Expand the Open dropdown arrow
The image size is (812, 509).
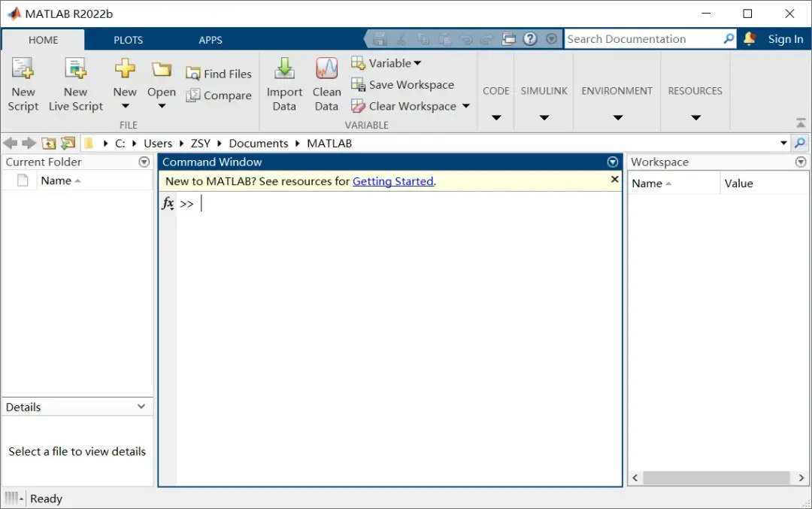(x=162, y=106)
